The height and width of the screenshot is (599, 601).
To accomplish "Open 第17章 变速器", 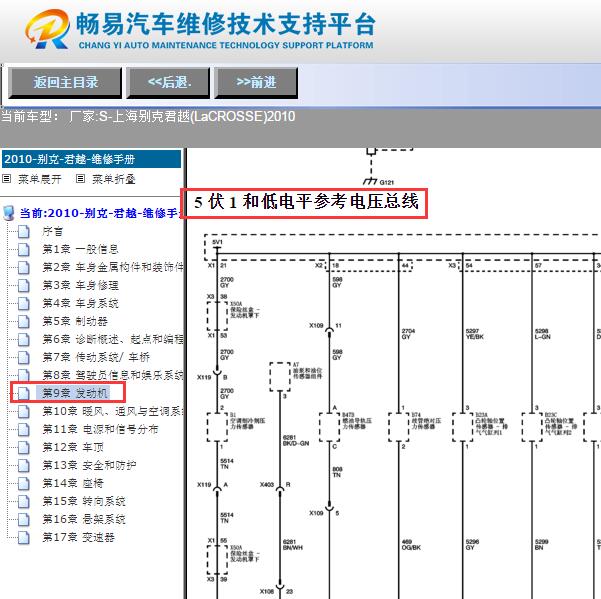I will click(78, 537).
